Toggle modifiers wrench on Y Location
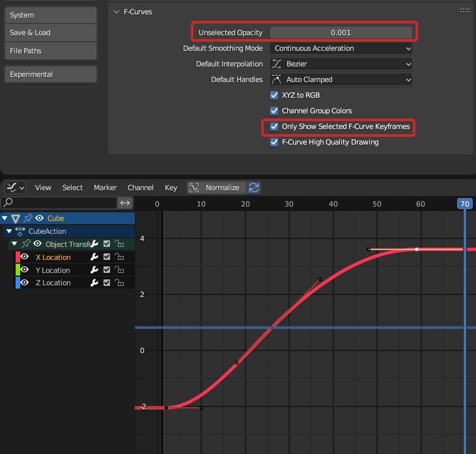Screen dimensions: 476x454 (x=94, y=270)
